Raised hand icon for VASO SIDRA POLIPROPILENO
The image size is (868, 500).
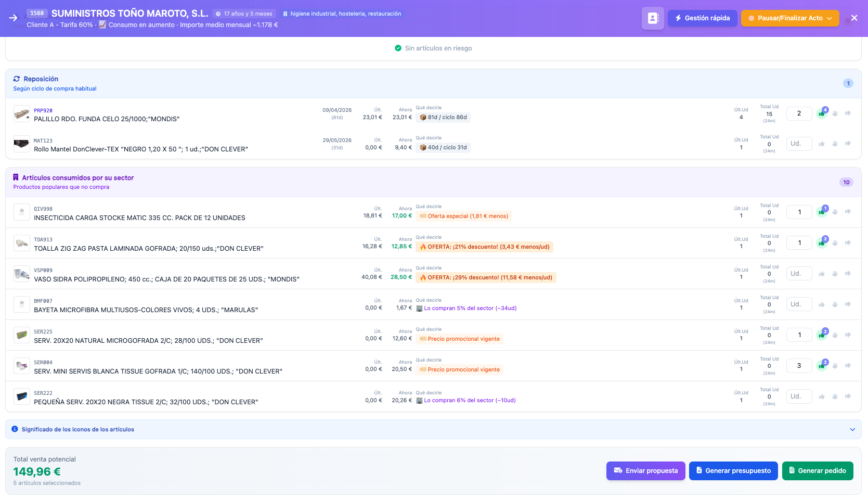(835, 274)
